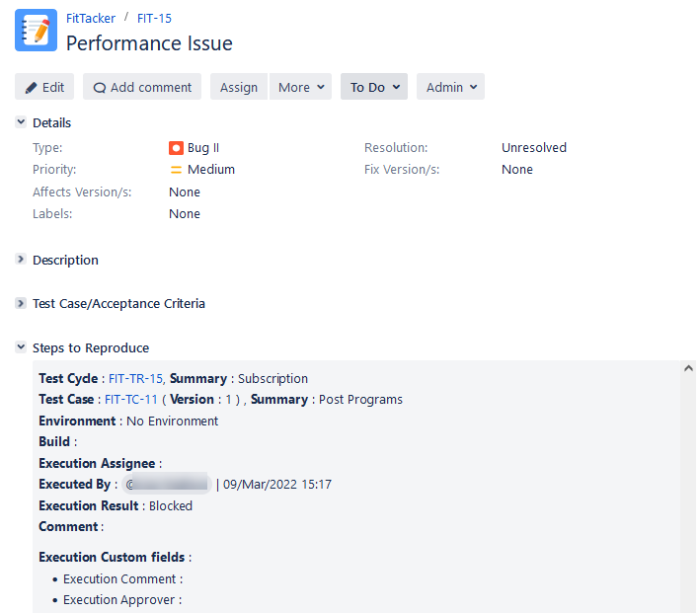
Task: Click 'Execution Comment :' bullet item
Action: point(122,579)
